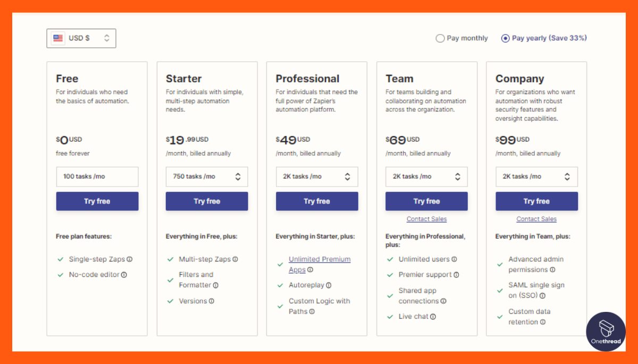Screen dimensions: 638x364
Task: Click the Onethread logo badge
Action: [606, 332]
